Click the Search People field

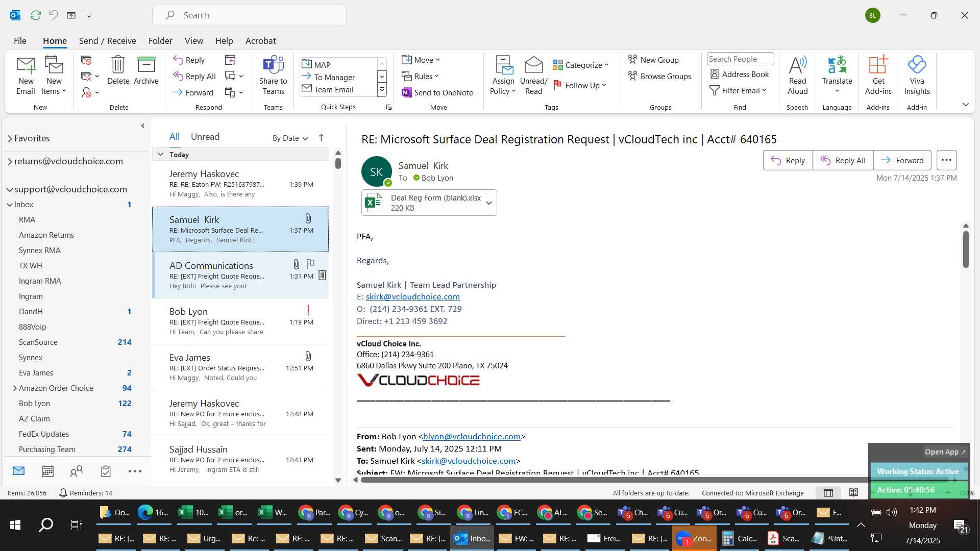tap(740, 59)
